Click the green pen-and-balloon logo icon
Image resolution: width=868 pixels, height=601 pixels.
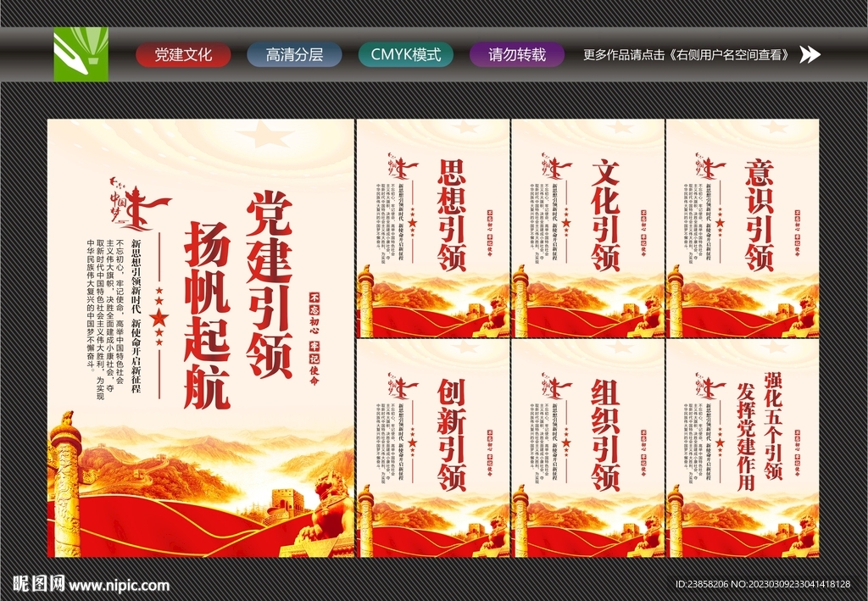(81, 54)
